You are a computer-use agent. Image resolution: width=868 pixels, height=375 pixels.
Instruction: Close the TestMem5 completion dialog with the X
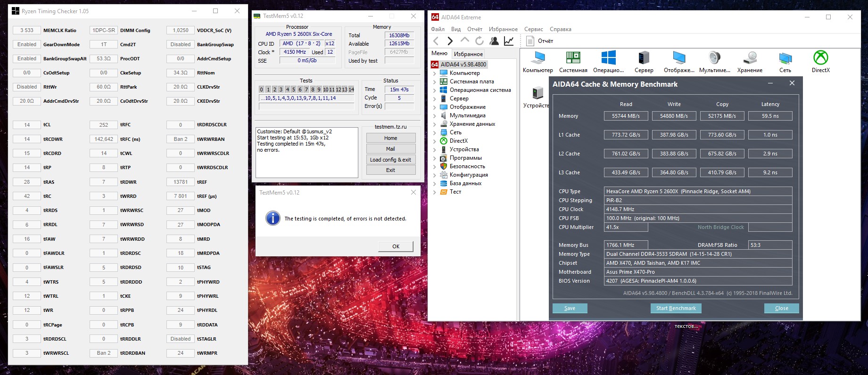click(x=413, y=192)
